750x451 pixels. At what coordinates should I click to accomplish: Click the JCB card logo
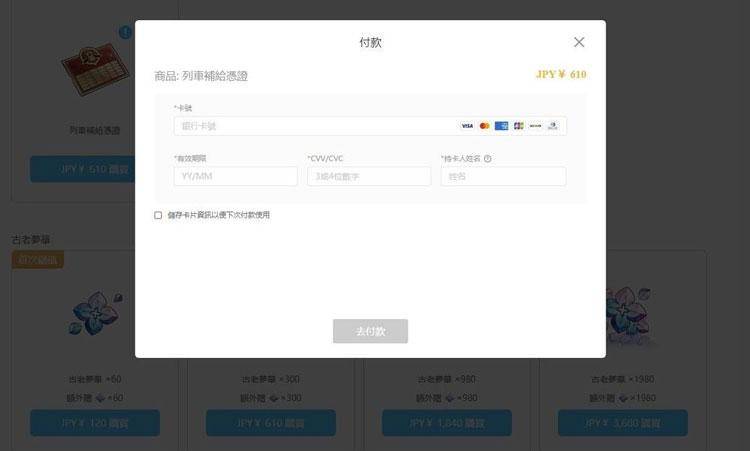coord(518,126)
